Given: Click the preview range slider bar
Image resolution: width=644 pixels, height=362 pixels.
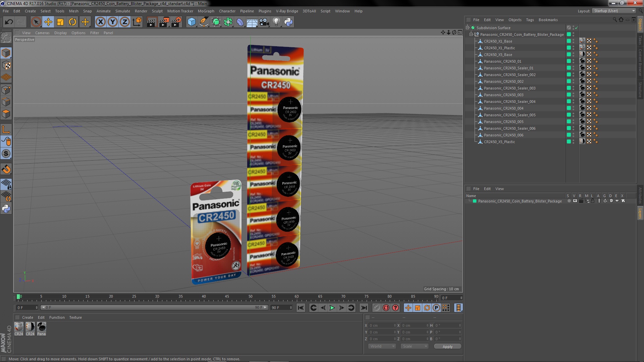Looking at the screenshot, I should pyautogui.click(x=154, y=307).
